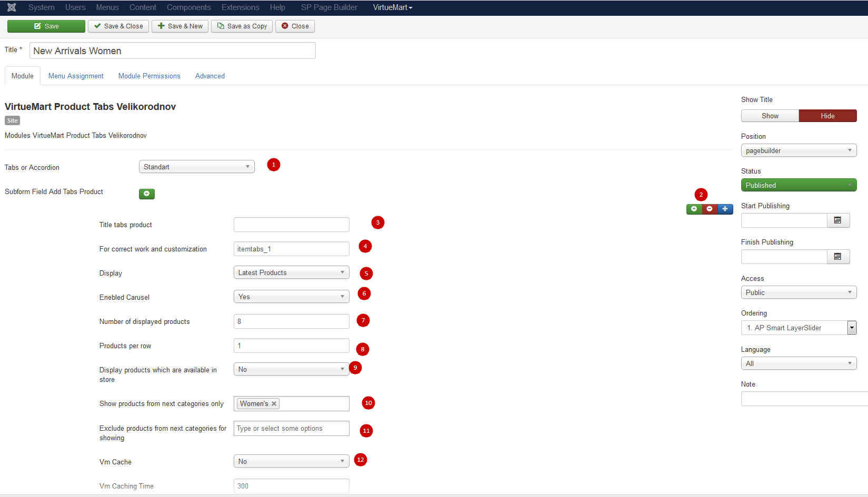Open the Extensions menu

(x=240, y=7)
